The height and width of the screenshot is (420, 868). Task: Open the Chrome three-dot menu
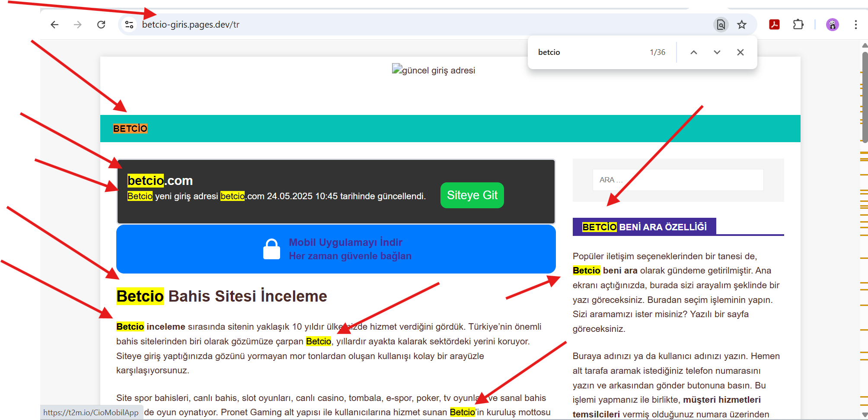pyautogui.click(x=855, y=25)
